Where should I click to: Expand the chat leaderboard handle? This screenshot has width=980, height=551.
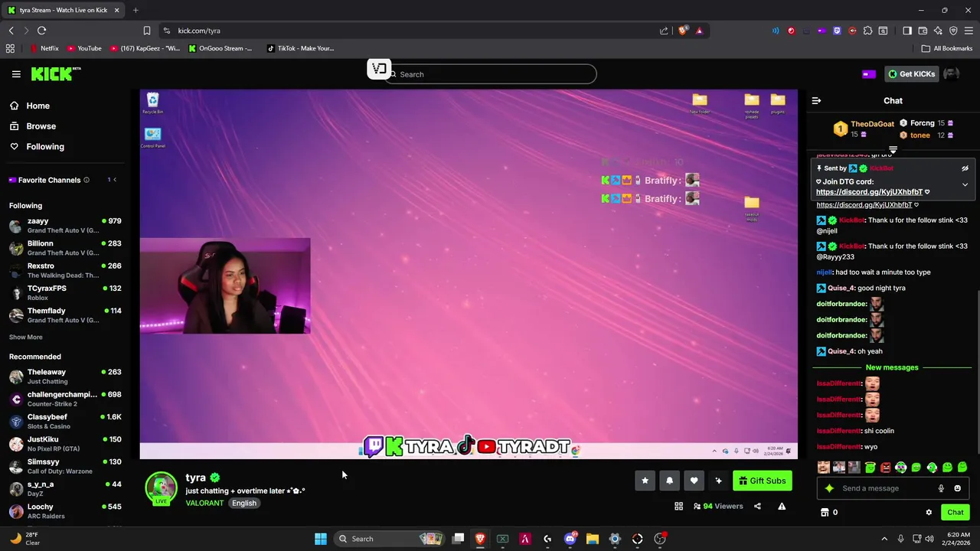893,150
